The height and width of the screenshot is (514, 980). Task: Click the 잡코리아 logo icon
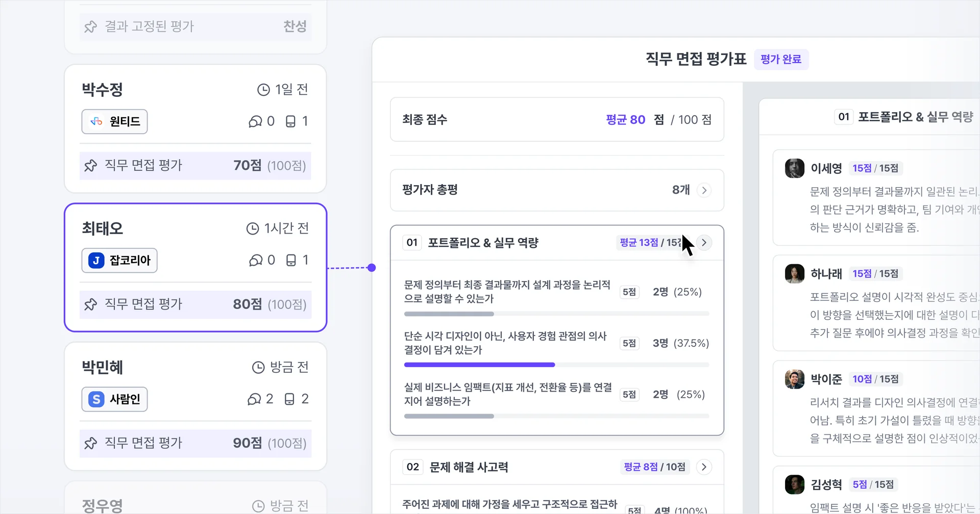click(96, 261)
